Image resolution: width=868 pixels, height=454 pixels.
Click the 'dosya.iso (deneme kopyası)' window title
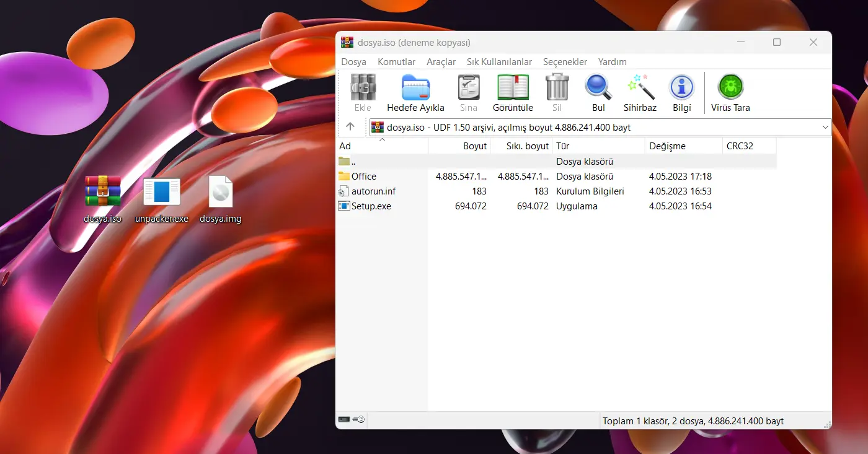414,43
